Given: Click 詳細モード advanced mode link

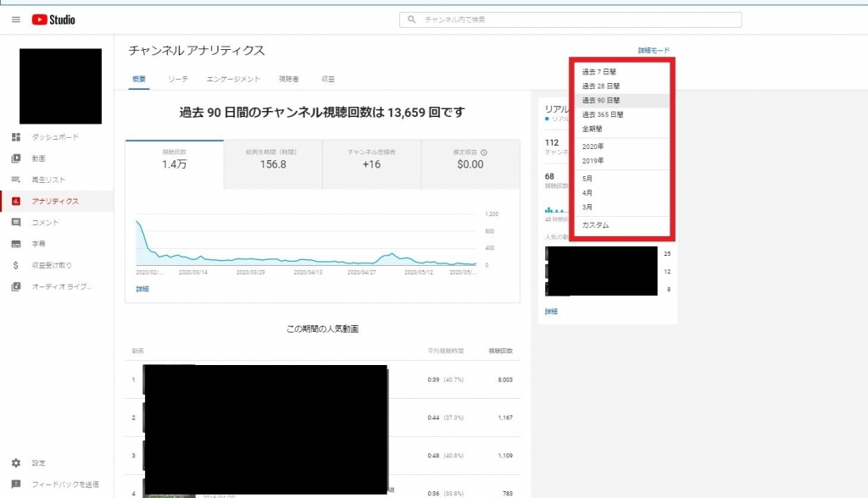Looking at the screenshot, I should click(654, 51).
